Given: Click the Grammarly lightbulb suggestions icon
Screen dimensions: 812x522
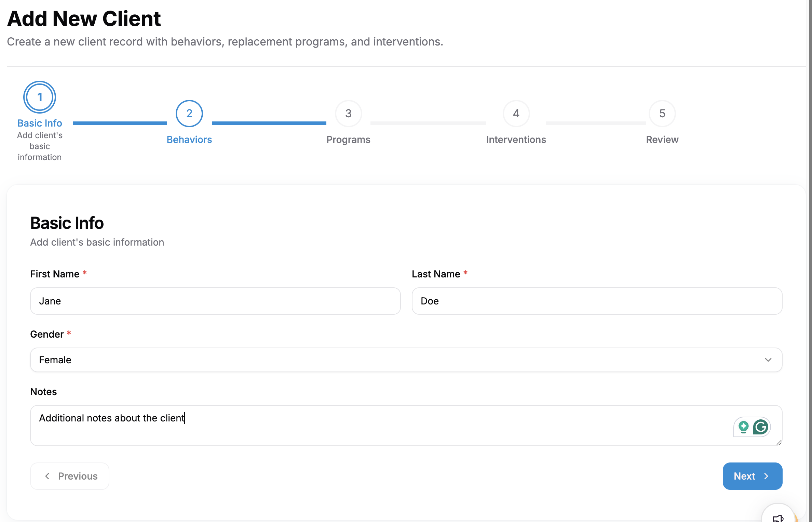Looking at the screenshot, I should click(x=743, y=427).
